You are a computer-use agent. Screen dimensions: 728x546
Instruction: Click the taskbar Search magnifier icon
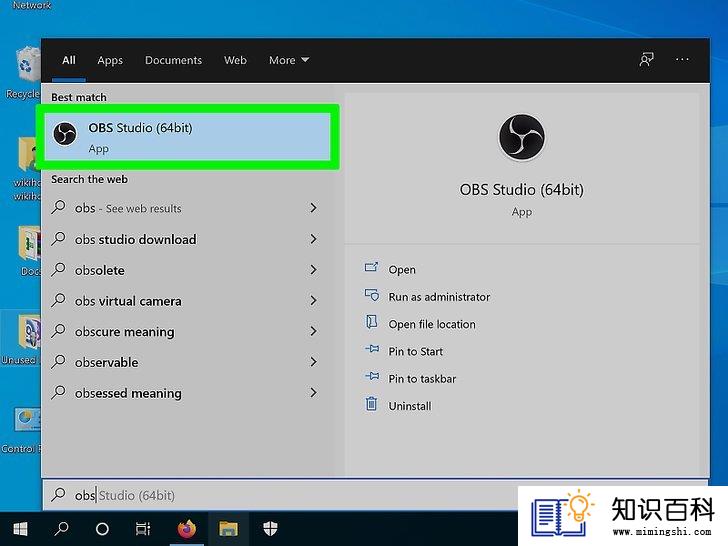coord(61,529)
